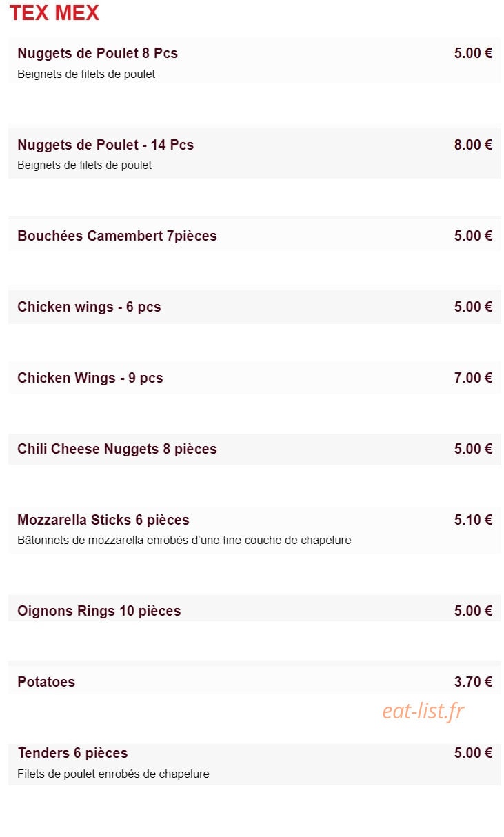This screenshot has width=504, height=837.
Task: Click the 8.00 € price for 14 nuggets
Action: (473, 145)
